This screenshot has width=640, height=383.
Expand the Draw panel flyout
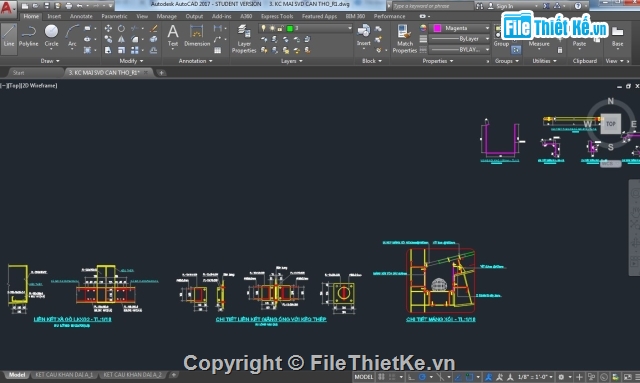[50, 61]
